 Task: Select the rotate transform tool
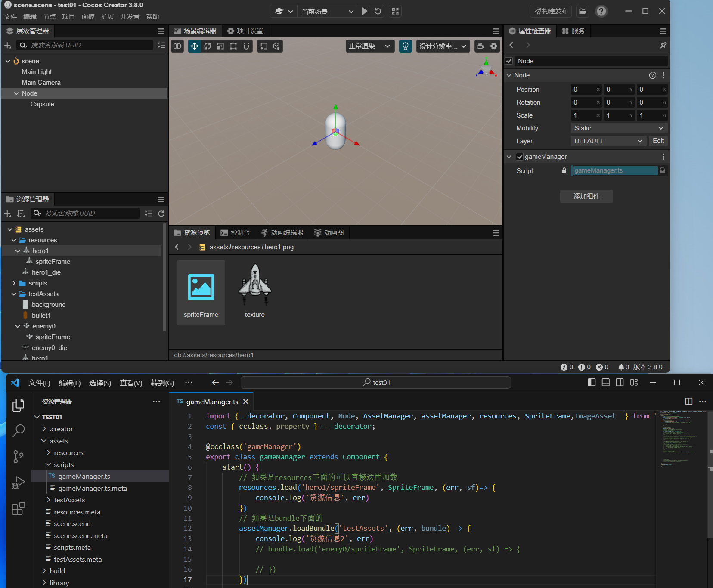click(x=208, y=46)
